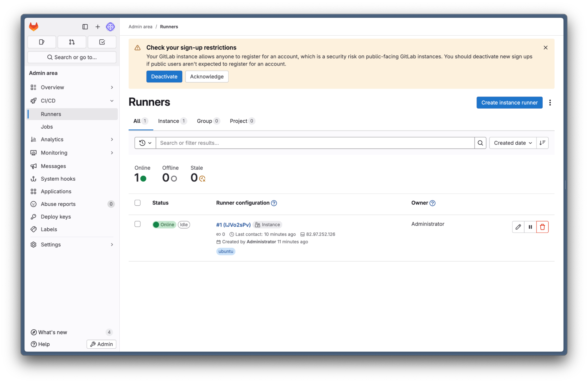Open Deploy keys page
Viewport: 588px width, 383px height.
[72, 217]
